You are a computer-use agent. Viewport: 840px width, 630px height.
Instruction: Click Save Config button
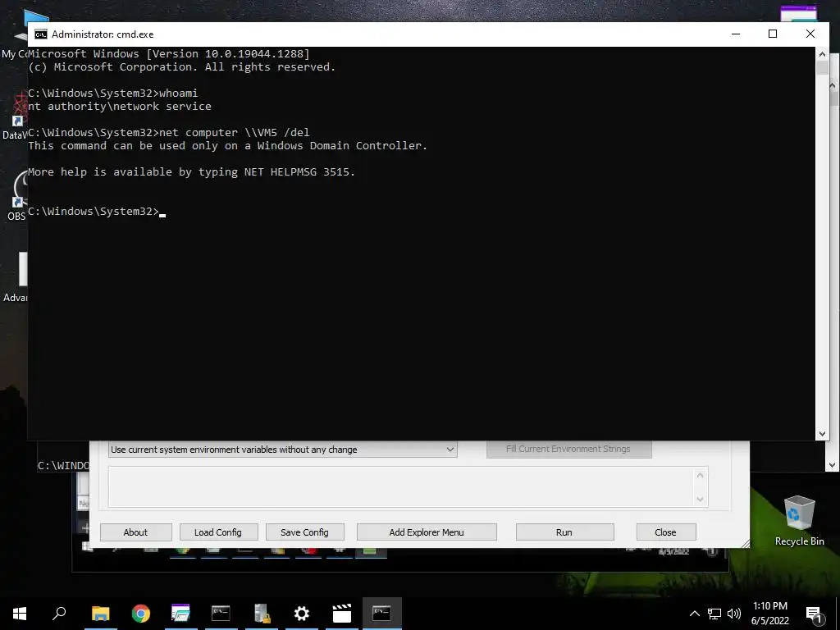click(304, 532)
